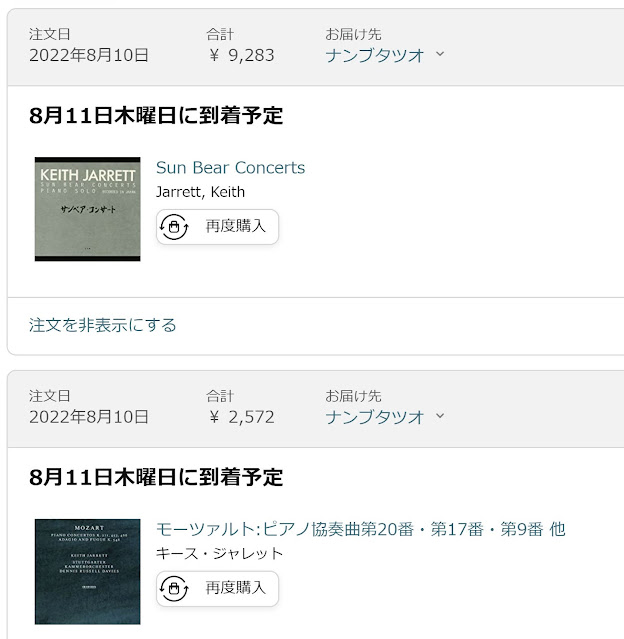
Task: Click the artist text Jarrett, Keith
Action: pyautogui.click(x=201, y=192)
